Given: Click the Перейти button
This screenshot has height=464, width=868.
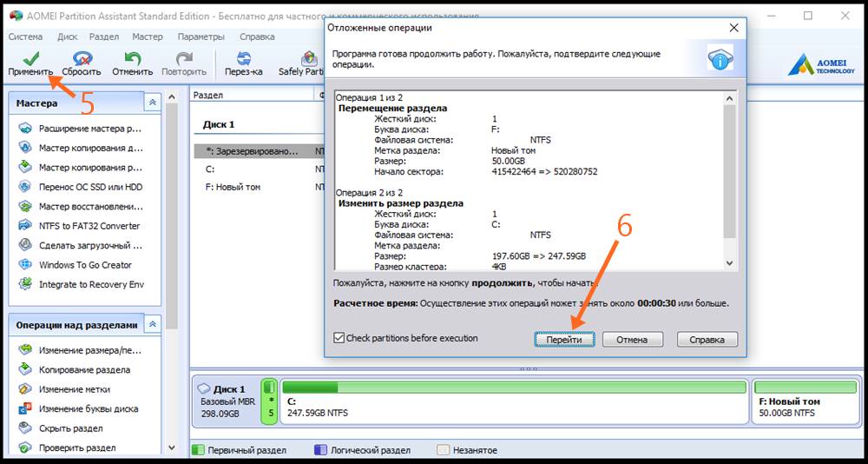Looking at the screenshot, I should 565,339.
